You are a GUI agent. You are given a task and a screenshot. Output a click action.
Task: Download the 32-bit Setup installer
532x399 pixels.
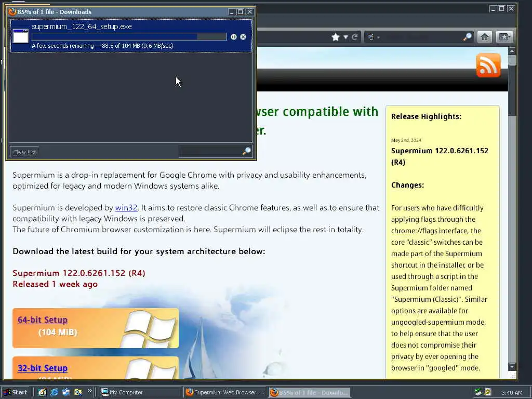point(43,368)
